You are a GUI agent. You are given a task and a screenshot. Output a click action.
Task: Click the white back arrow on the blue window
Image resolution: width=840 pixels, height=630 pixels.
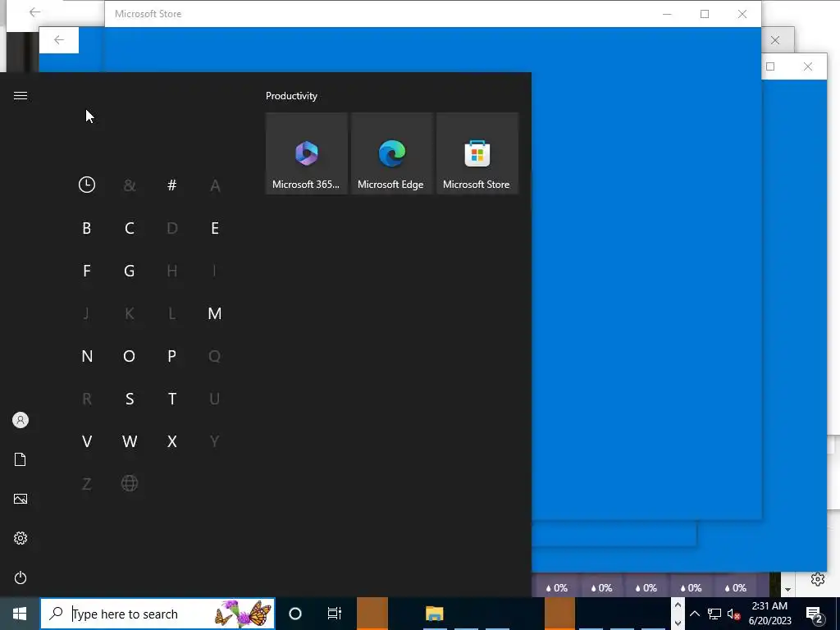59,40
